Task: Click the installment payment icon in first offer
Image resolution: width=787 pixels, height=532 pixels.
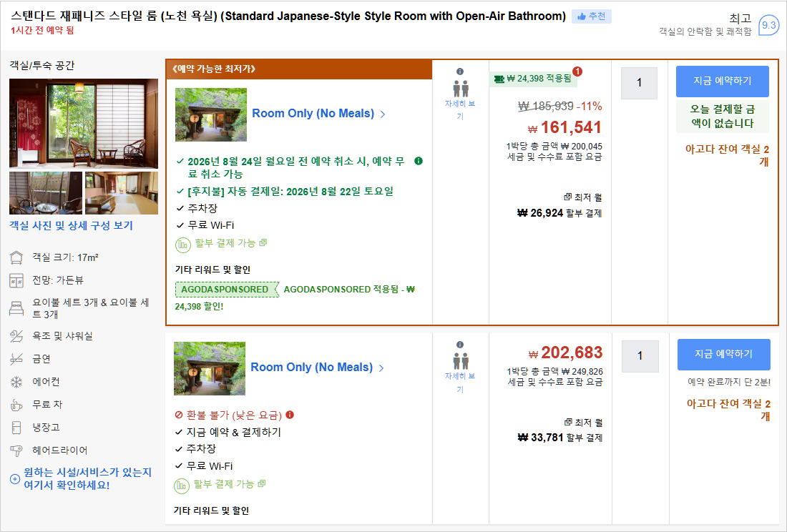Action: tap(182, 245)
